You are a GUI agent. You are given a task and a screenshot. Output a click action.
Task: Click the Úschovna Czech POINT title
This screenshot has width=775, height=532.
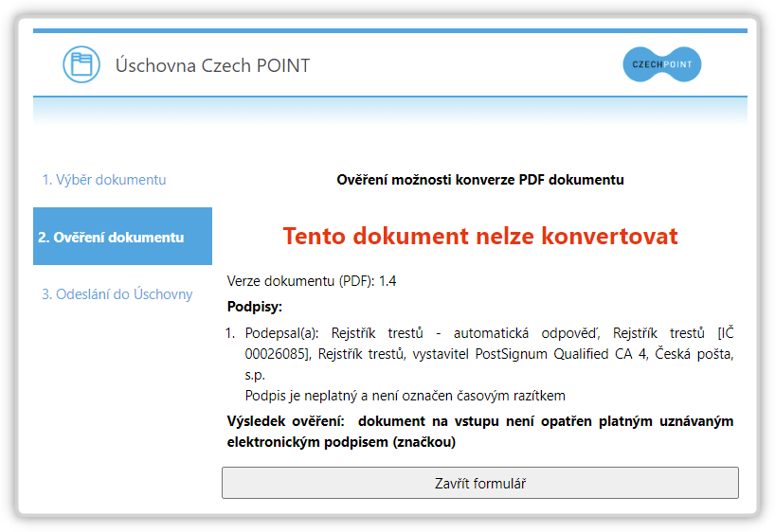tap(212, 65)
